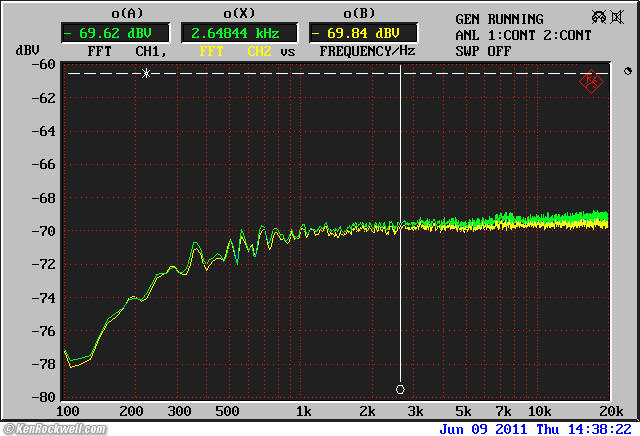The width and height of the screenshot is (640, 436).
Task: Click the 300 frequency axis label
Action: 179,411
